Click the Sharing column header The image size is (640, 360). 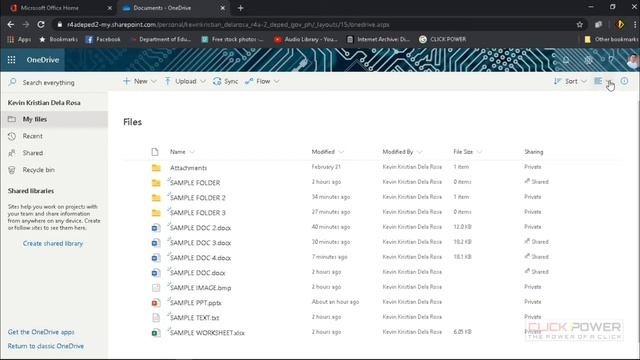click(x=533, y=152)
